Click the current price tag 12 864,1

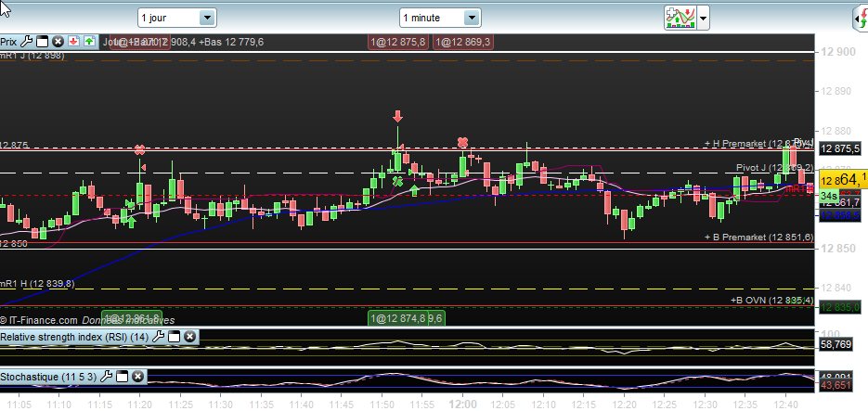(x=844, y=179)
